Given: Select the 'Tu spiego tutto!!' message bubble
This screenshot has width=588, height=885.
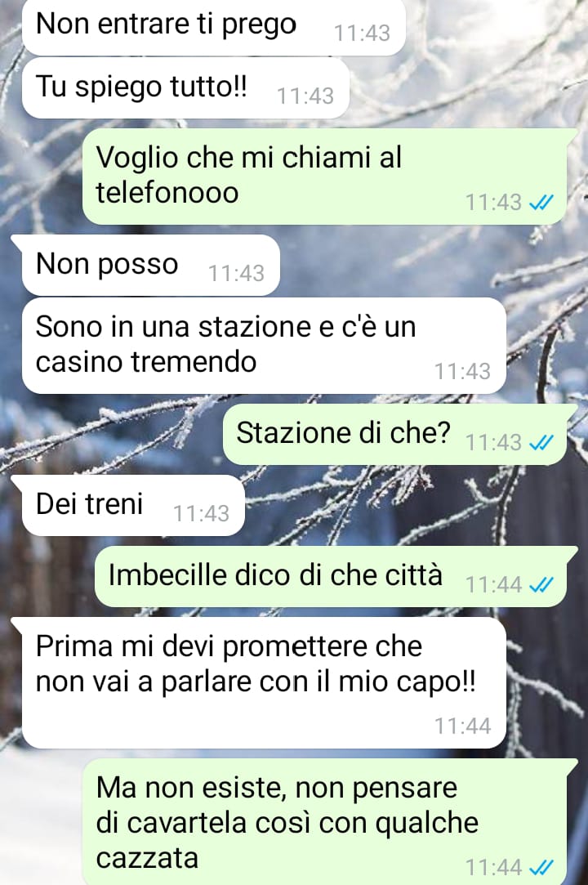Looking at the screenshot, I should [x=185, y=88].
